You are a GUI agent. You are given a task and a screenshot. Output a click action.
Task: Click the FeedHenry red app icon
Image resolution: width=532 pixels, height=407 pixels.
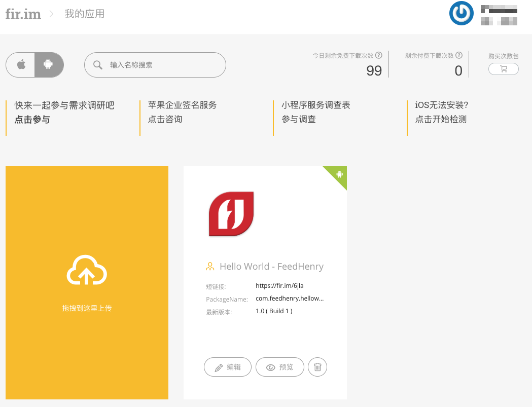tap(231, 214)
